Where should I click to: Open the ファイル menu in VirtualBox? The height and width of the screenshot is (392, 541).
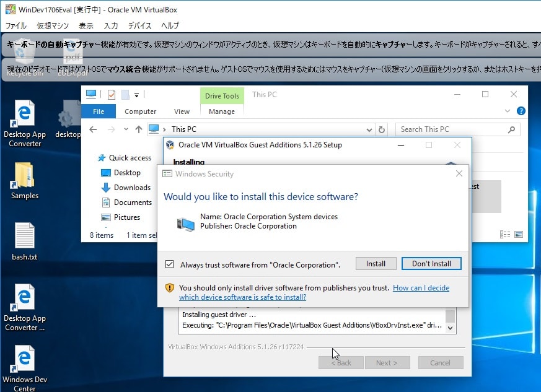pos(16,25)
